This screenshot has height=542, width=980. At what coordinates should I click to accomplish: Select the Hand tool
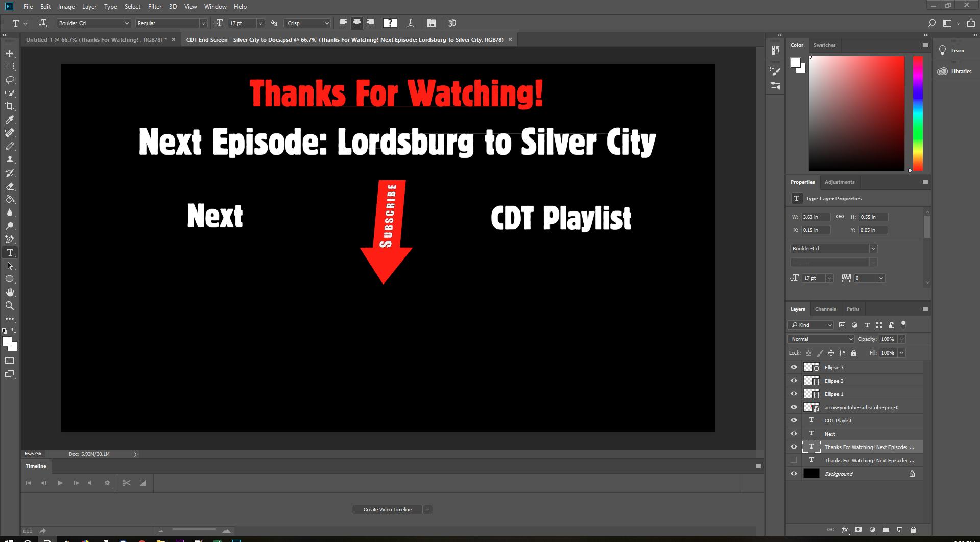(10, 292)
